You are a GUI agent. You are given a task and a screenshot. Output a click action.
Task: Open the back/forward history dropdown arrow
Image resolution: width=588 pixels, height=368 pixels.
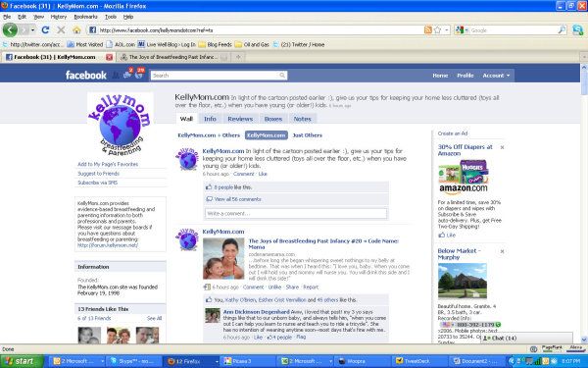point(33,30)
